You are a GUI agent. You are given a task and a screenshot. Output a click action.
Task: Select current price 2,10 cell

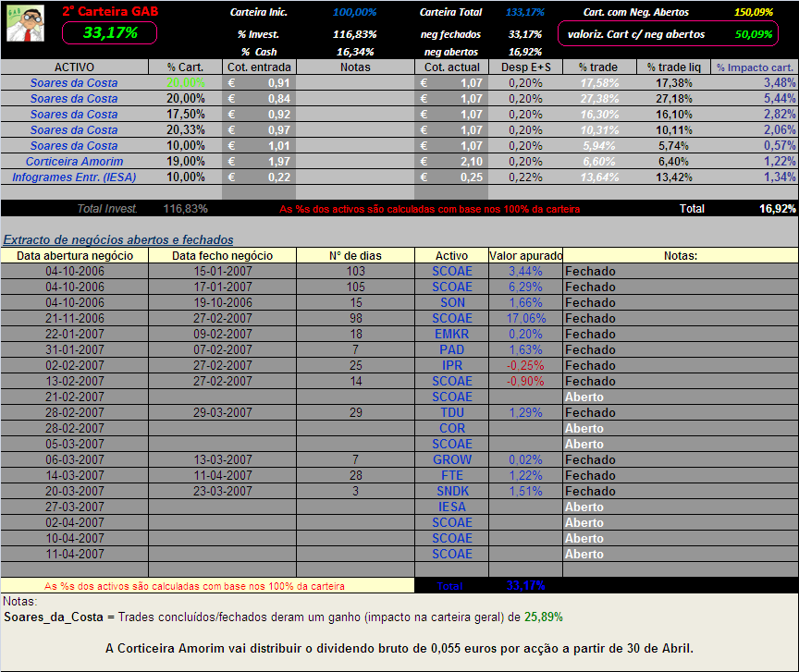coord(451,162)
